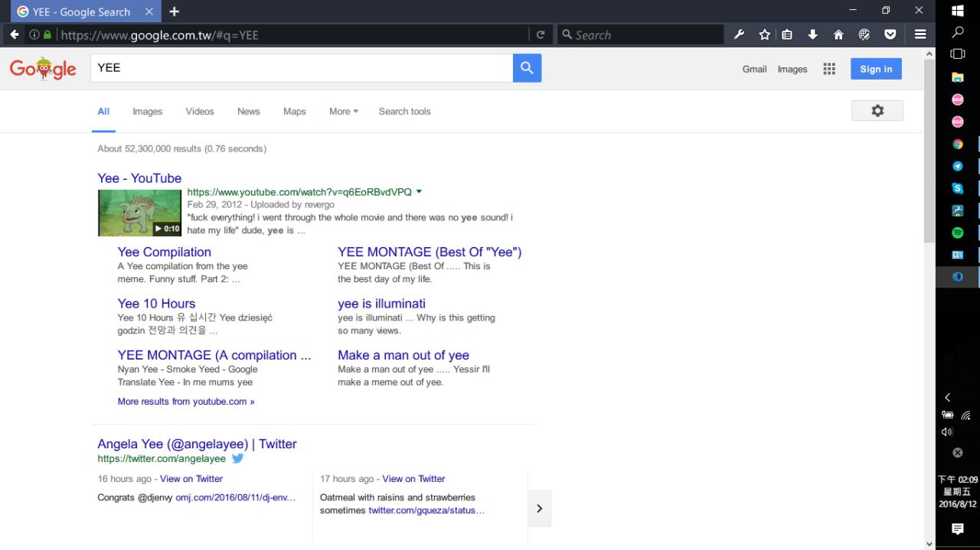Open the Firefox downloads arrow
This screenshot has width=980, height=550.
pyautogui.click(x=813, y=34)
